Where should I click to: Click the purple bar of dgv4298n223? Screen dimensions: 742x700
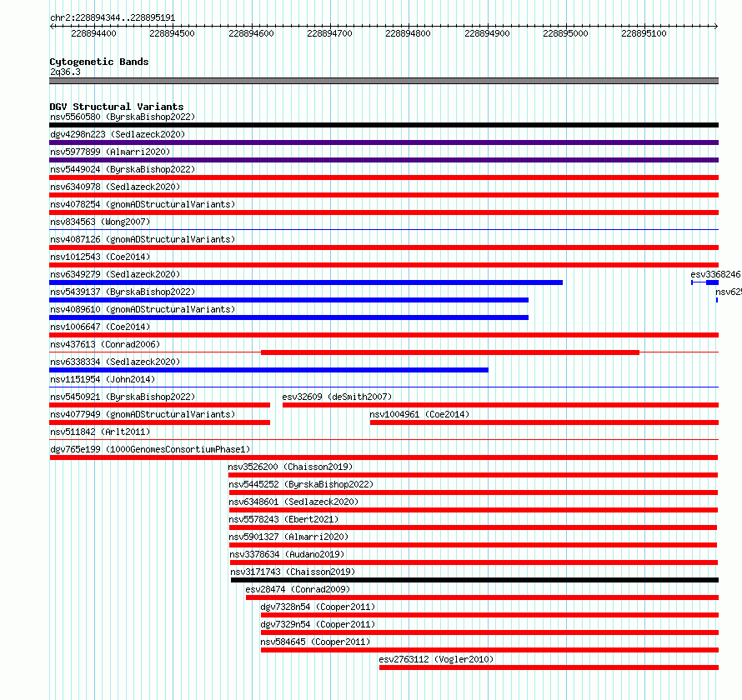(x=384, y=142)
